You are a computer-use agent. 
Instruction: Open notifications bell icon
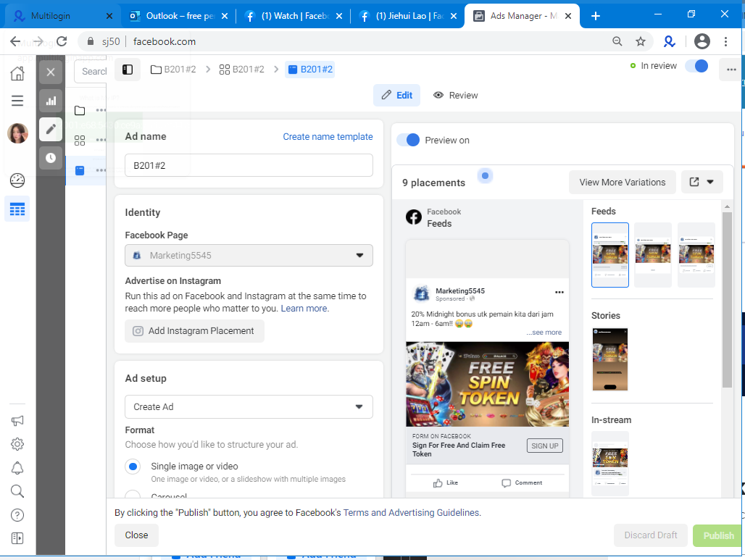point(17,468)
